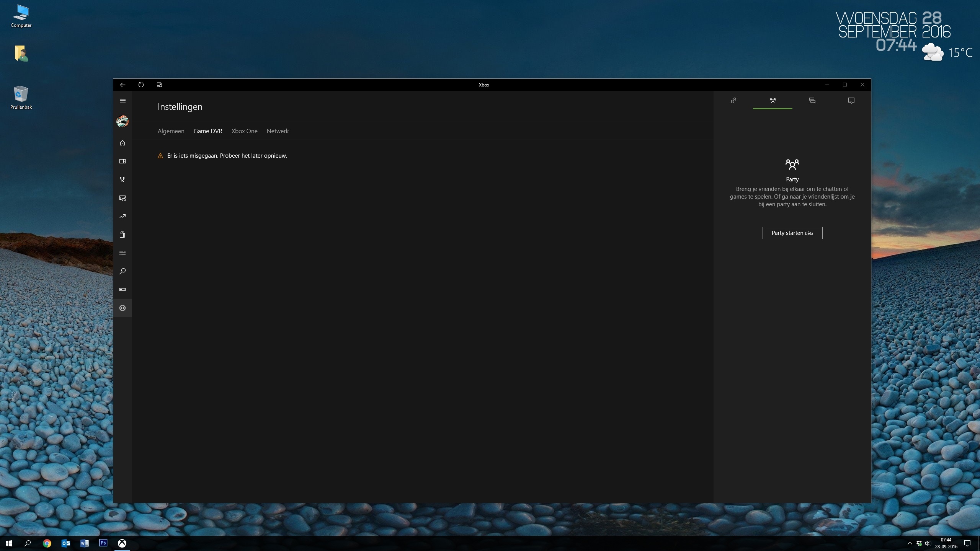980x551 pixels.
Task: Click the error message text 'Er is iets misgegaan'
Action: (192, 156)
